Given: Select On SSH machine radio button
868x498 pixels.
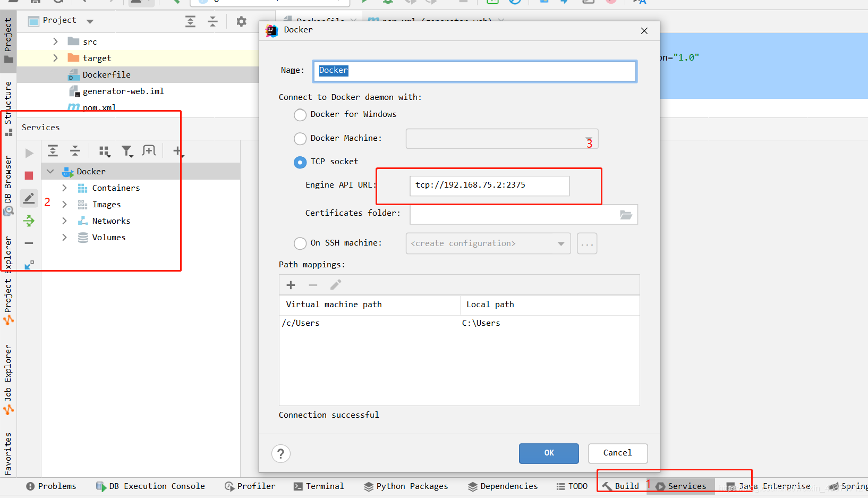Looking at the screenshot, I should [300, 243].
